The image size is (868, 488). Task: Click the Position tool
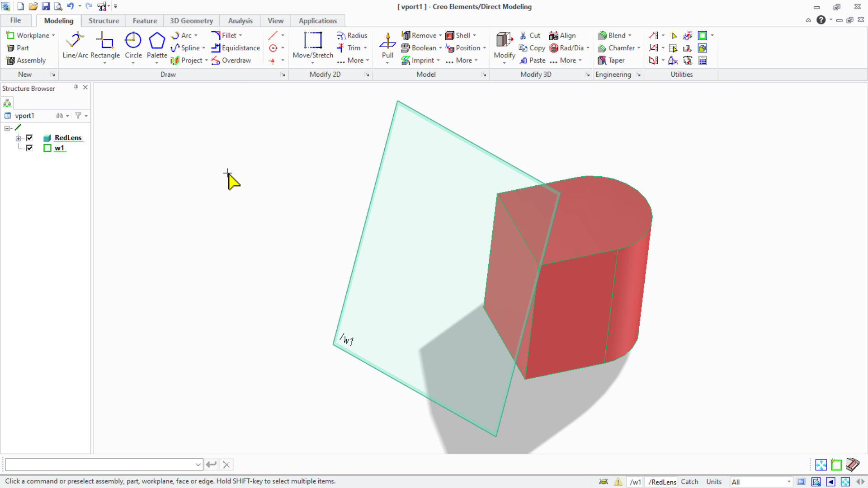[x=463, y=48]
